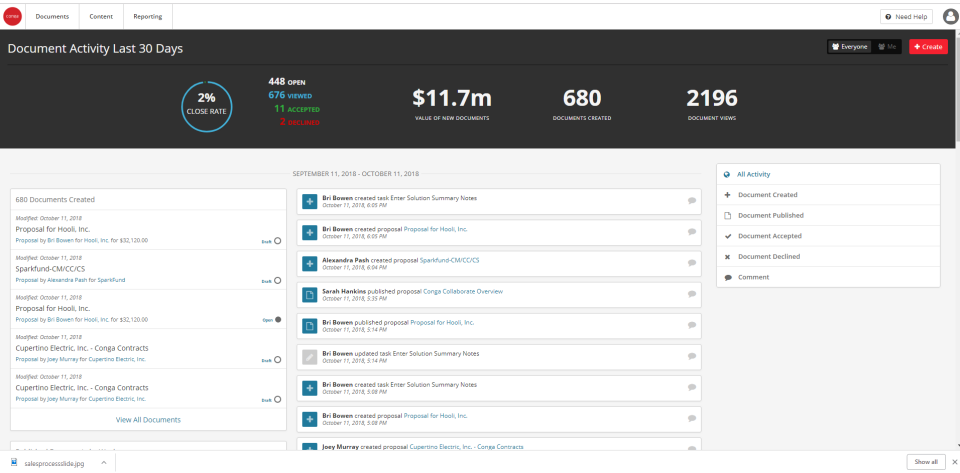Click Draft status circle for first Cupertino Electric proposal
The height and width of the screenshot is (473, 960).
tap(278, 360)
